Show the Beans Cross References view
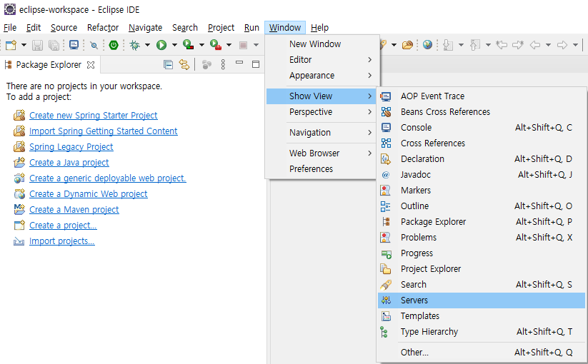The image size is (588, 364). pyautogui.click(x=482, y=112)
